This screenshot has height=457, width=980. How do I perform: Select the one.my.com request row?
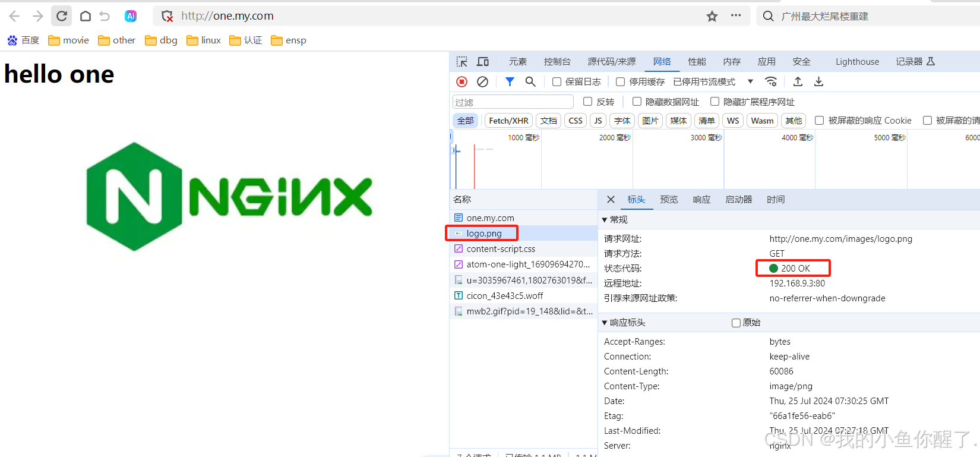[x=523, y=218]
